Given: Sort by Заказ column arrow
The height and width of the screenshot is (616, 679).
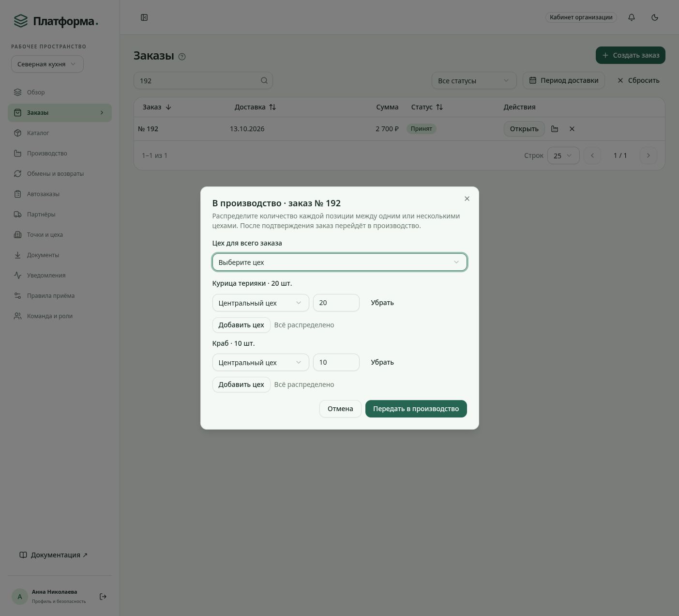Looking at the screenshot, I should (x=168, y=107).
